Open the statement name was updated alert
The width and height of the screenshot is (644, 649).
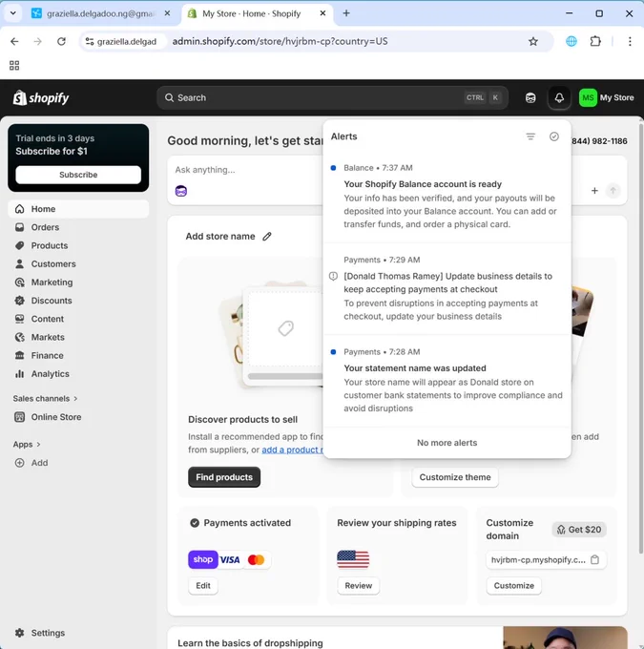(447, 381)
